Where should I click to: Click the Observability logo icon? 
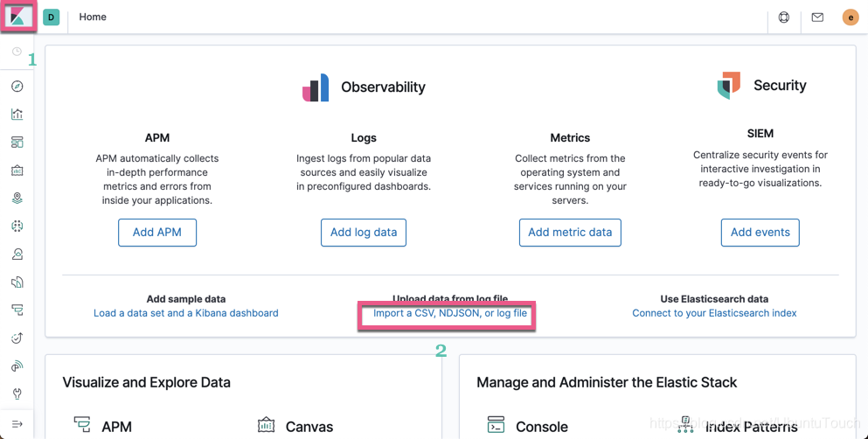316,87
